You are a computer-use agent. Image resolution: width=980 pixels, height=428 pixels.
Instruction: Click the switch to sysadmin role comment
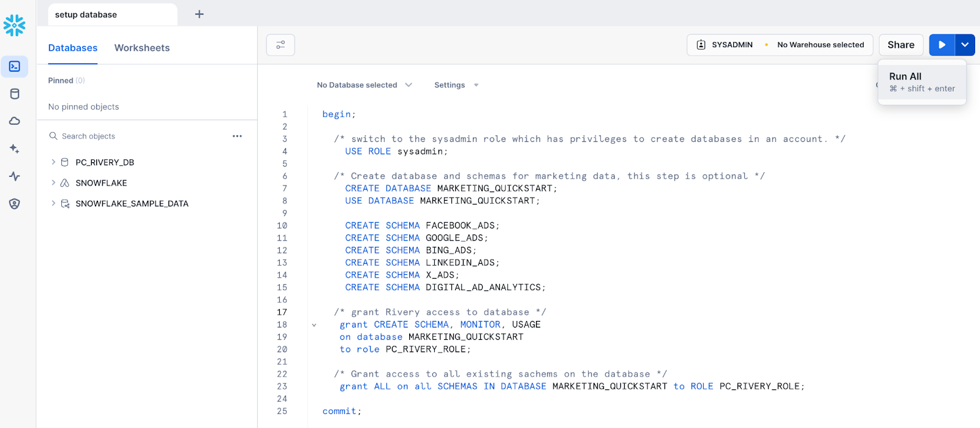pos(590,139)
